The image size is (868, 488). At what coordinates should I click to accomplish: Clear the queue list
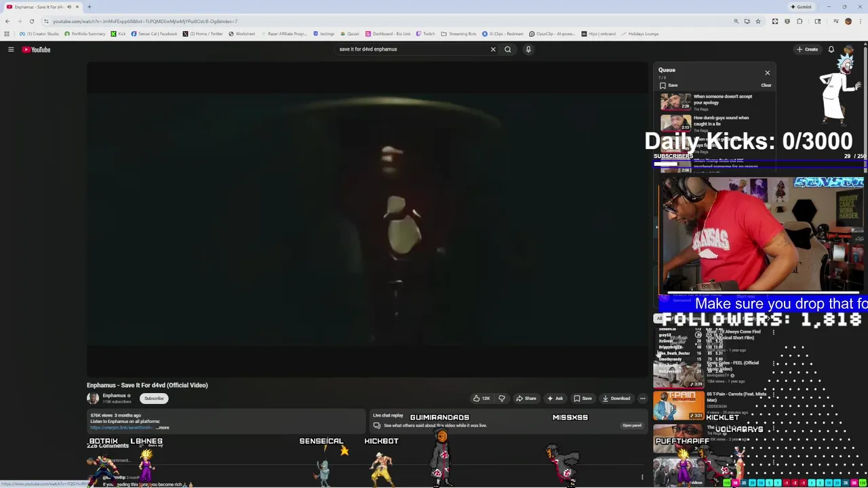[x=766, y=85]
